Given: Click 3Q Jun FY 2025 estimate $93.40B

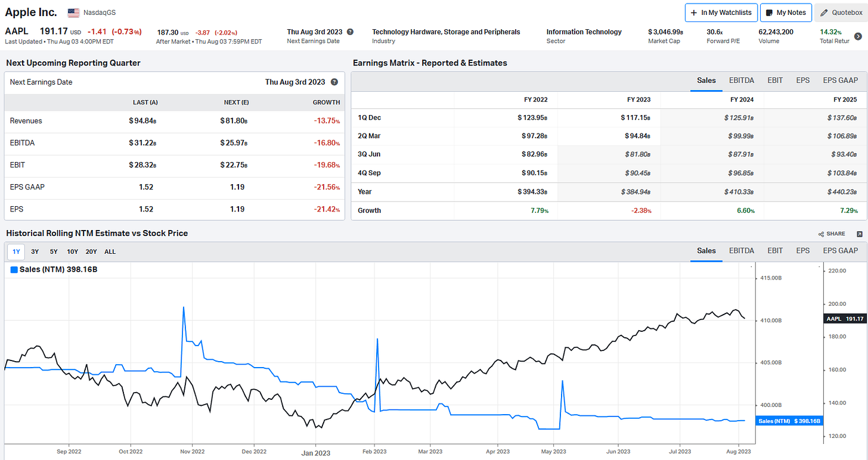Looking at the screenshot, I should (x=845, y=154).
